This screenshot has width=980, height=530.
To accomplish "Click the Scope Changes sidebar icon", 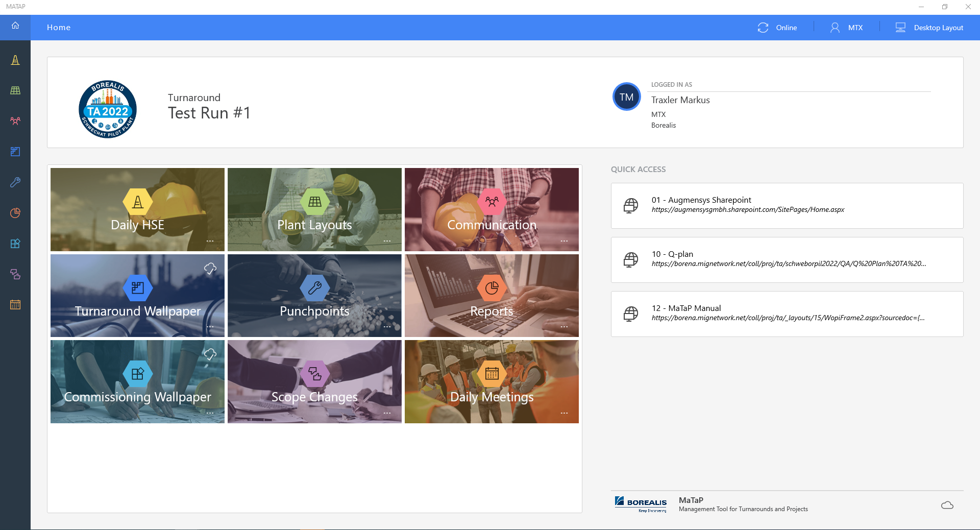I will pos(15,274).
